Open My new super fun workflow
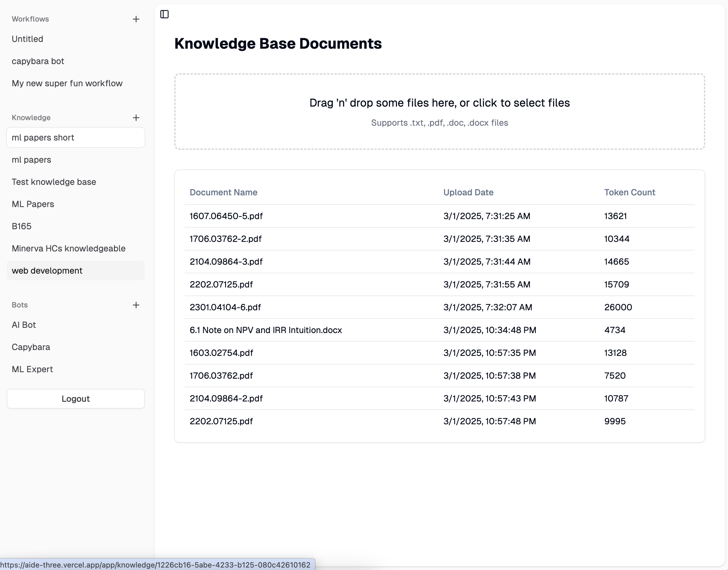 pos(67,83)
